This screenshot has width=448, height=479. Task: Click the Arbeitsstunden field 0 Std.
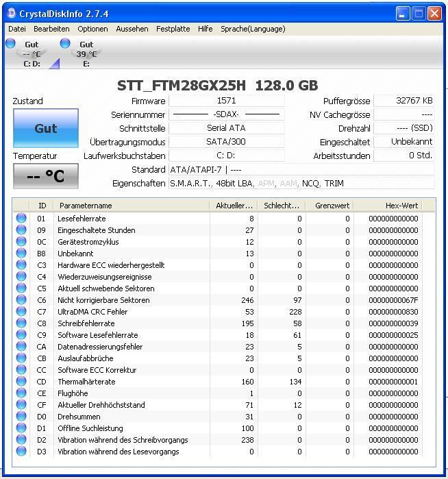tap(404, 156)
